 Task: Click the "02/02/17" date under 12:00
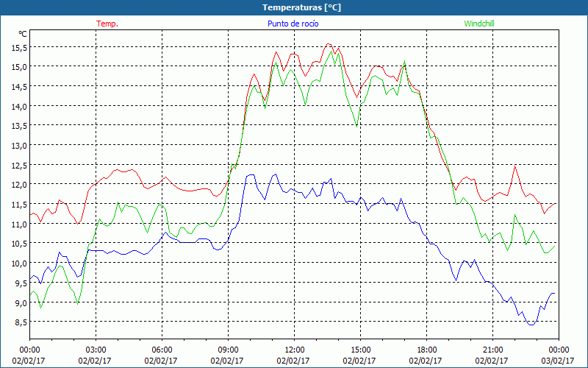click(293, 361)
